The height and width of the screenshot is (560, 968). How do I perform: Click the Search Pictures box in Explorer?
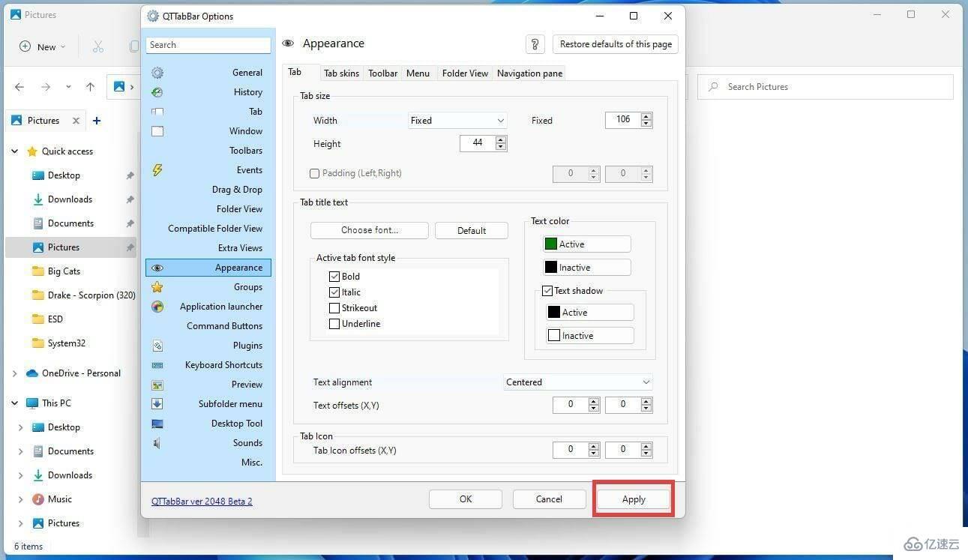pos(826,87)
